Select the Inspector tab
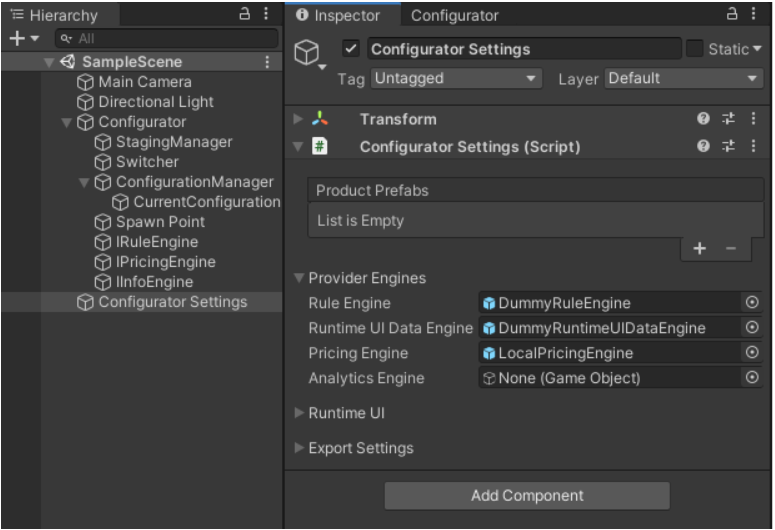Image resolution: width=775 pixels, height=530 pixels. tap(339, 15)
